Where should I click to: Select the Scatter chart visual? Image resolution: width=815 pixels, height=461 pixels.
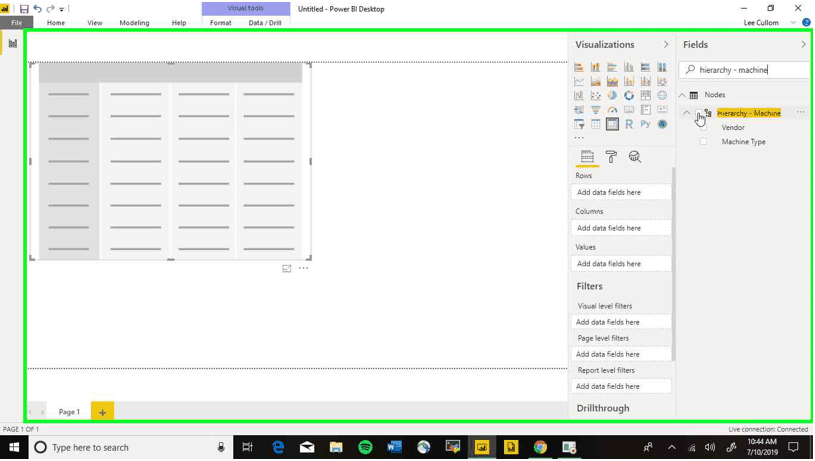click(x=595, y=95)
